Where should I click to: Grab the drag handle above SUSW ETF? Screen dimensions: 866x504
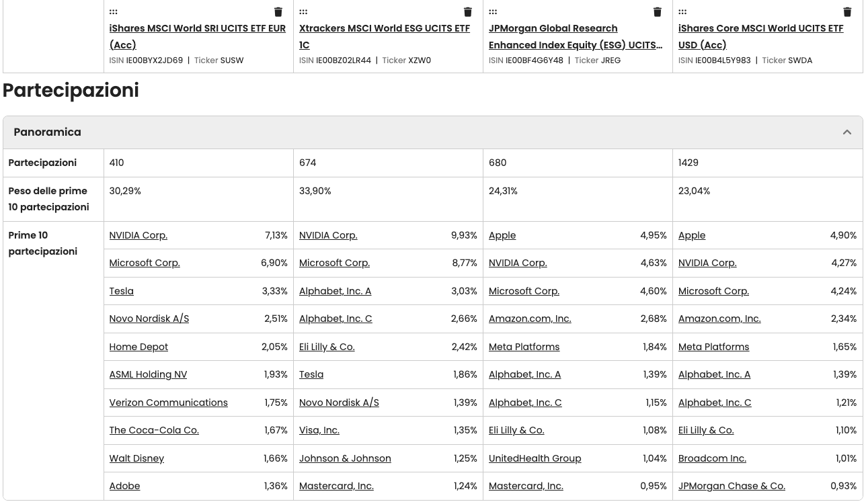(113, 11)
